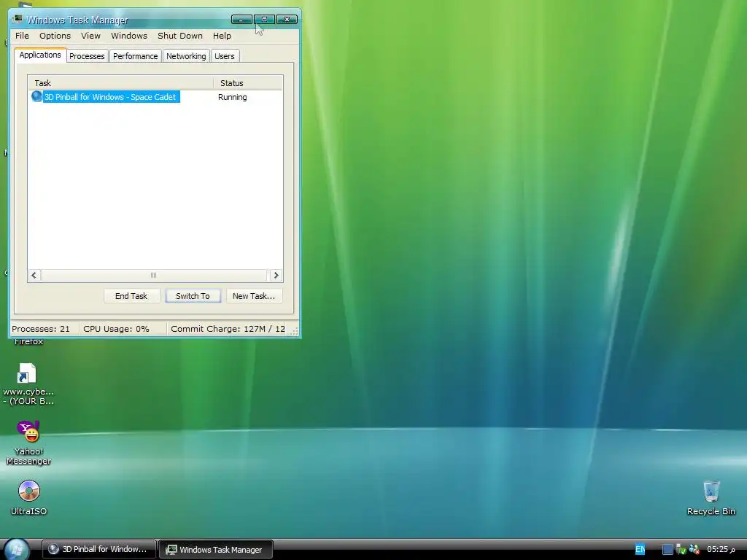The height and width of the screenshot is (560, 747).
Task: Open the View menu
Action: point(90,36)
